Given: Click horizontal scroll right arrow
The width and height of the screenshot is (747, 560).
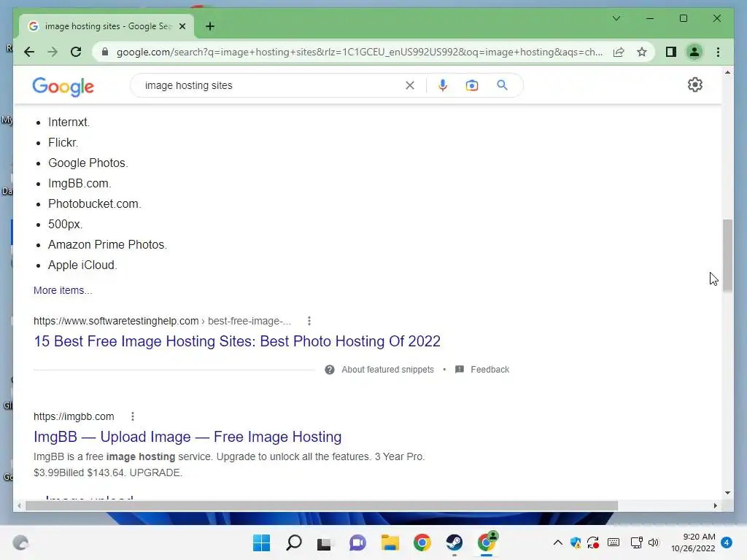Looking at the screenshot, I should pos(715,506).
